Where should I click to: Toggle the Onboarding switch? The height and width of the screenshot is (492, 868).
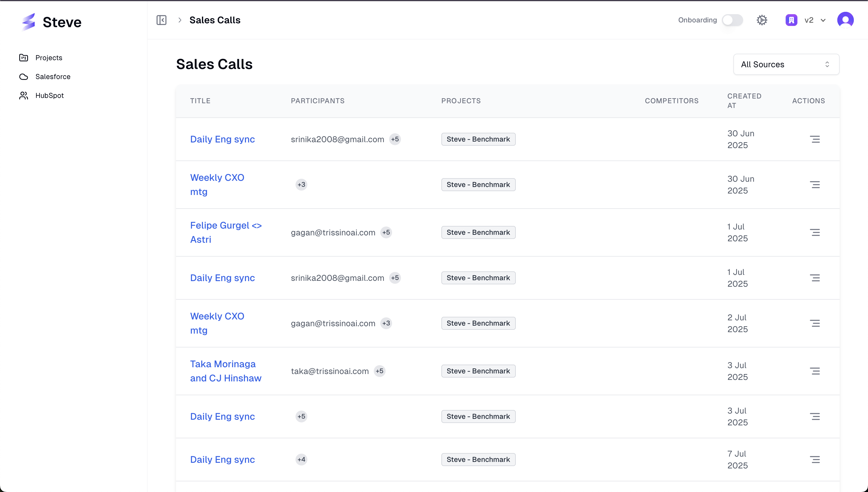[732, 20]
